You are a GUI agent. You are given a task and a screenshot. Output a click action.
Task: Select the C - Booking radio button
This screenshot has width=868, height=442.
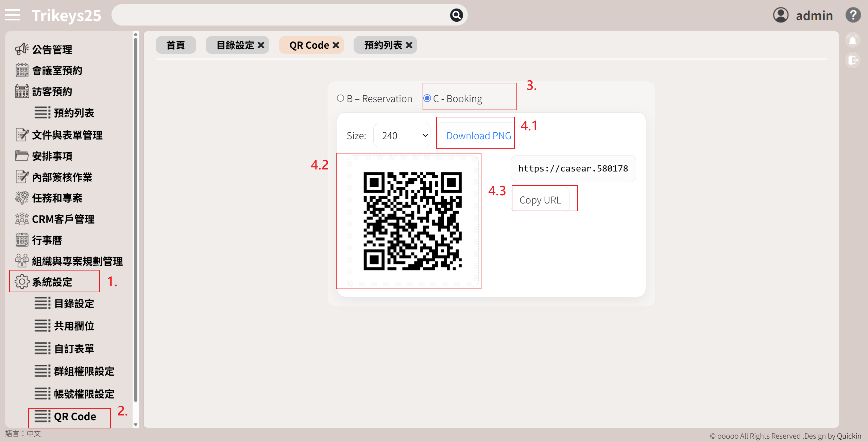tap(427, 98)
